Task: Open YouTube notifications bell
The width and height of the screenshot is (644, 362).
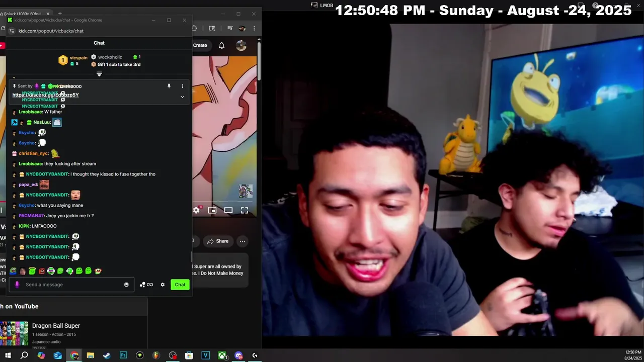Action: [221, 45]
